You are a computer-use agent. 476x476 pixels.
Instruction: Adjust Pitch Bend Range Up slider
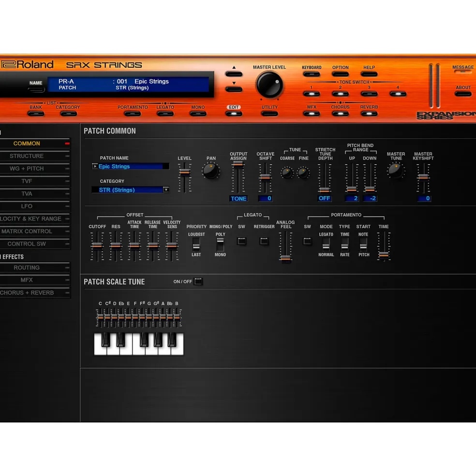pyautogui.click(x=352, y=189)
